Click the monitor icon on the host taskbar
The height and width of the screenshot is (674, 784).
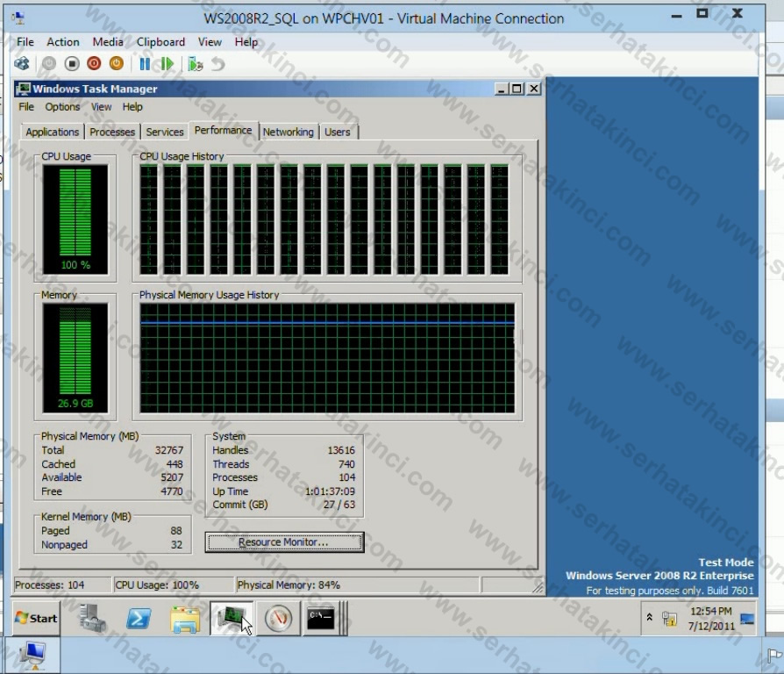click(x=33, y=655)
